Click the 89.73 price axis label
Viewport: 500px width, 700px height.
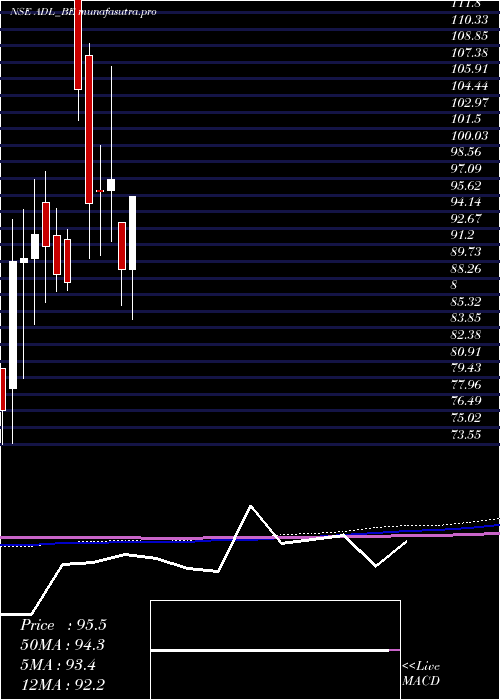(x=467, y=252)
